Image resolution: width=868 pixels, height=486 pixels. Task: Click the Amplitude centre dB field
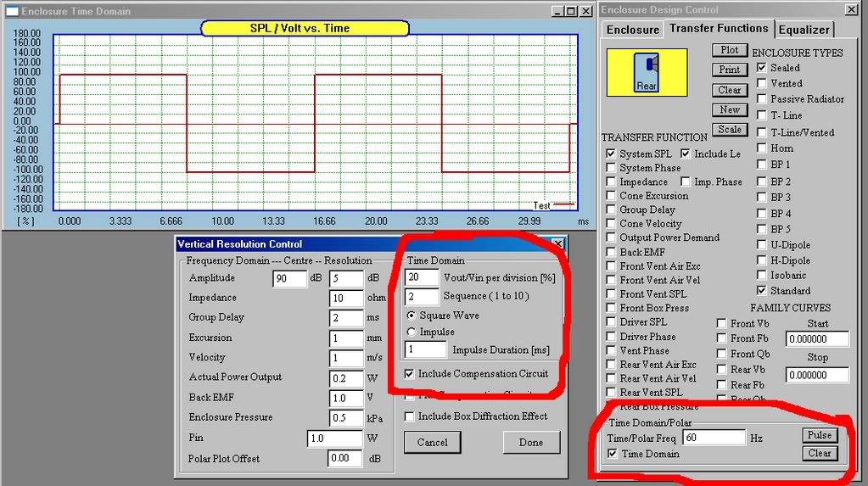(x=289, y=278)
